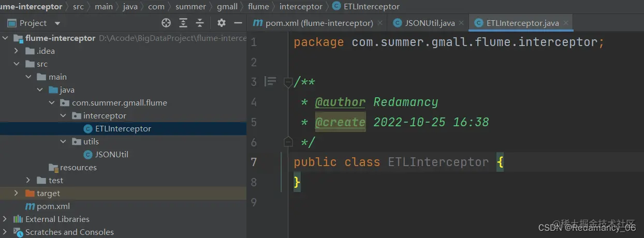The width and height of the screenshot is (644, 238).
Task: Click the Expand All icon in Project panel
Action: click(x=183, y=23)
